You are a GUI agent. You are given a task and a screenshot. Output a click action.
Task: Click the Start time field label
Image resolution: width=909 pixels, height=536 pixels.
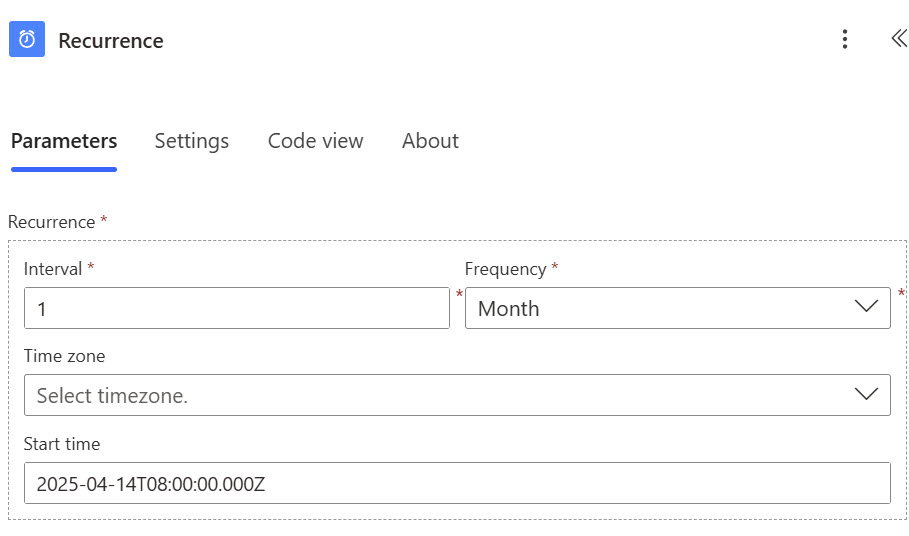(x=62, y=444)
